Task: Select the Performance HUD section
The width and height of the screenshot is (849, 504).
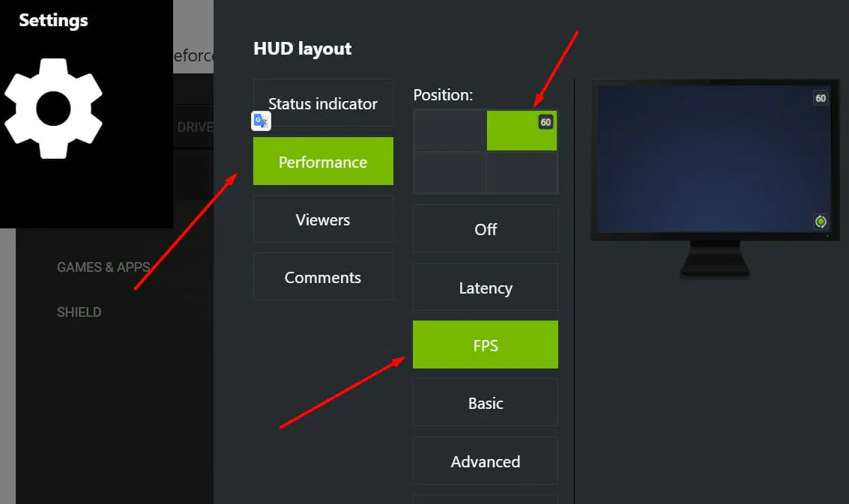Action: point(323,161)
